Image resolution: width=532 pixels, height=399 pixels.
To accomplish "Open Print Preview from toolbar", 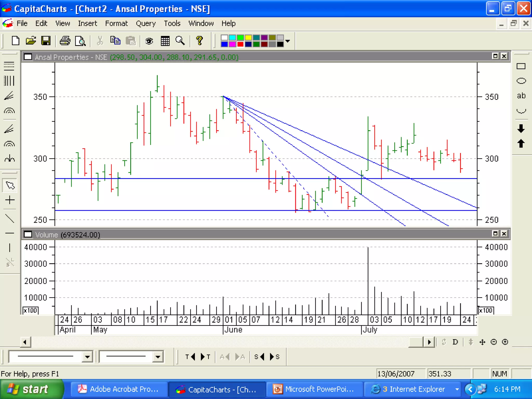I will click(x=80, y=41).
